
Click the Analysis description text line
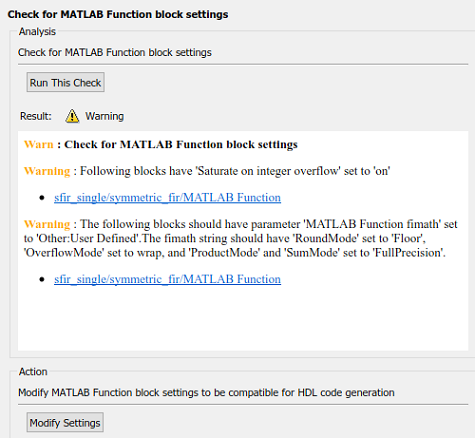pyautogui.click(x=115, y=52)
